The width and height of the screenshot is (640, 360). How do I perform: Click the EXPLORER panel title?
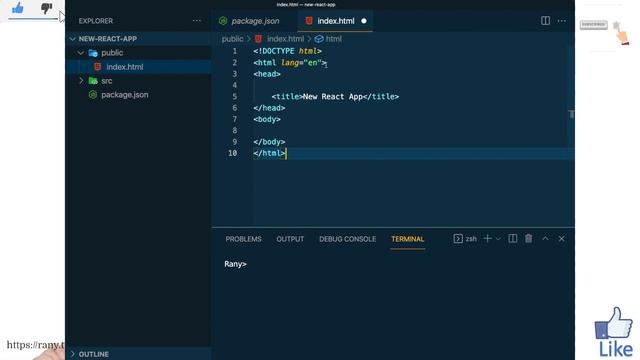96,21
